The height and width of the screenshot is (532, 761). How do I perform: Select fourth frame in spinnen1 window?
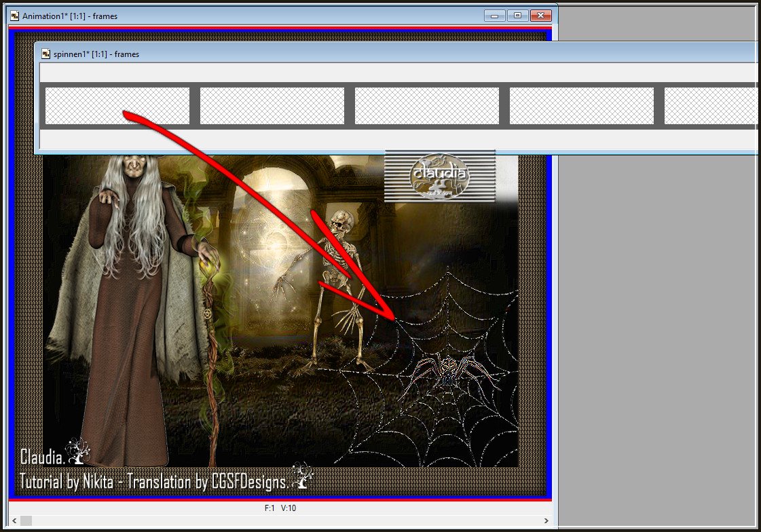pyautogui.click(x=581, y=106)
